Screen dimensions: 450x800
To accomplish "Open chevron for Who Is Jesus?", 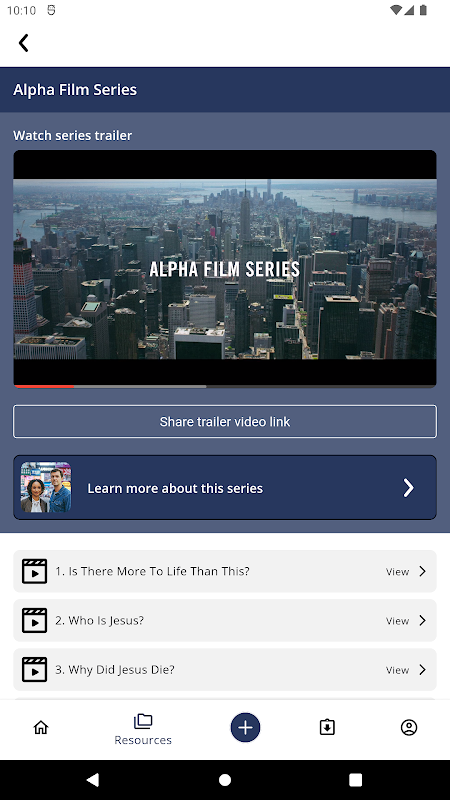I will (422, 620).
